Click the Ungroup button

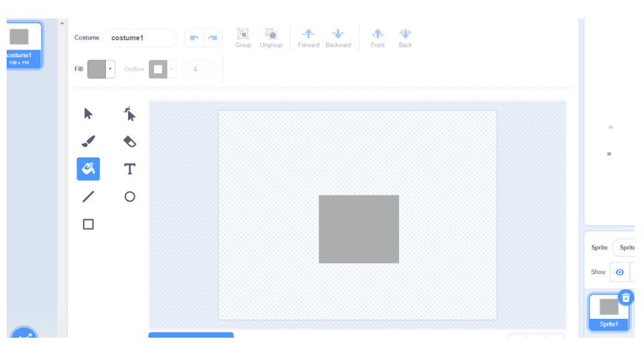[271, 38]
